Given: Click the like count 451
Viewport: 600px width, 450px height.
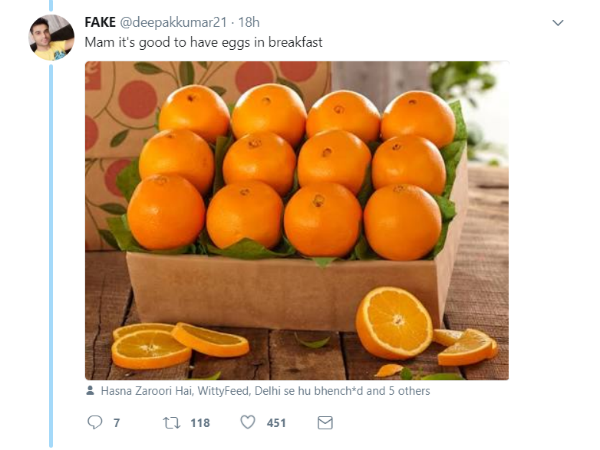Looking at the screenshot, I should point(276,423).
